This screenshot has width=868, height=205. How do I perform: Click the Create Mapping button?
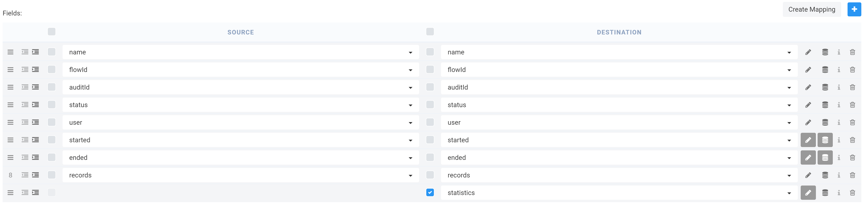pyautogui.click(x=811, y=10)
